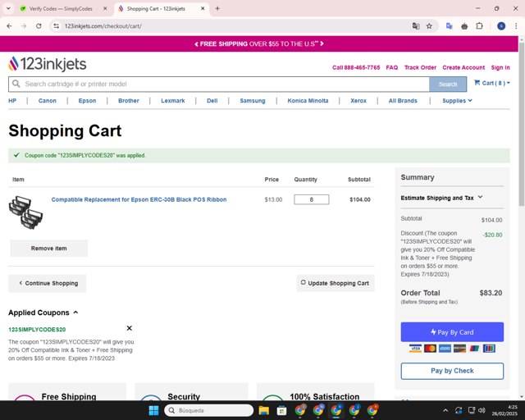Image resolution: width=525 pixels, height=420 pixels.
Task: Bookmark this page with the star icon
Action: (x=429, y=26)
